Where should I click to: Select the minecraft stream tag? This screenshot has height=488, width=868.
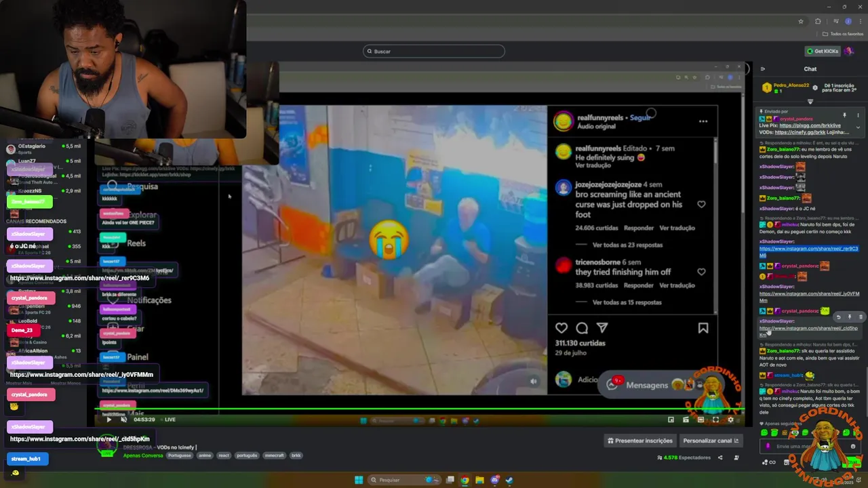pyautogui.click(x=274, y=455)
